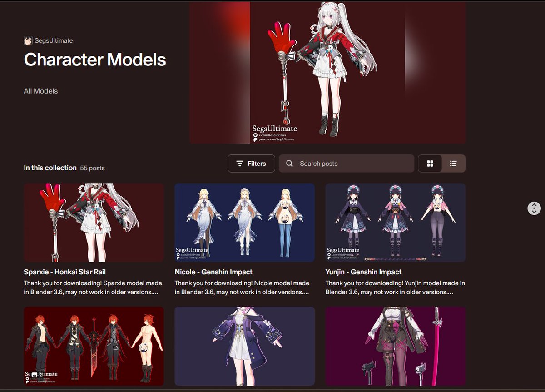
Task: Click the filter lines icon in Filters
Action: (240, 164)
